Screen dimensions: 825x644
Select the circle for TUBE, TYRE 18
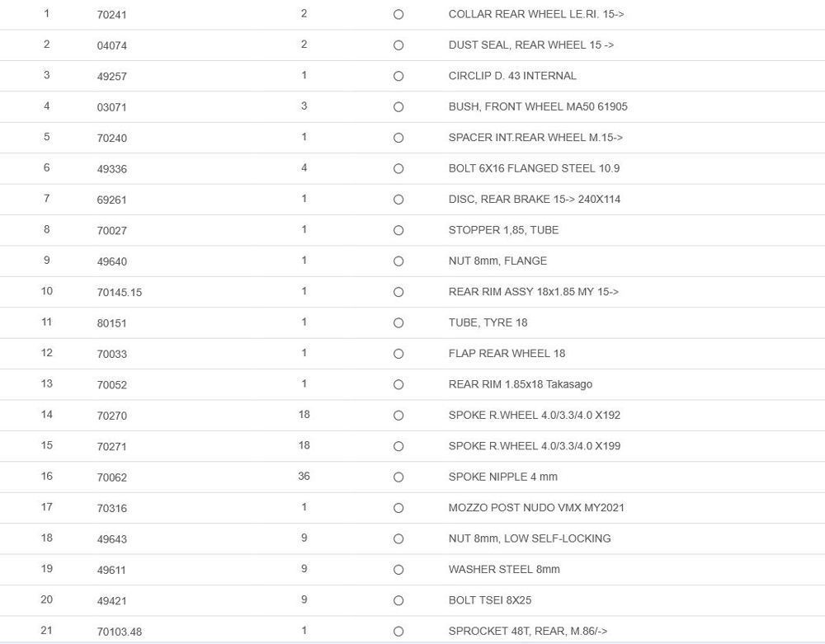click(x=398, y=323)
